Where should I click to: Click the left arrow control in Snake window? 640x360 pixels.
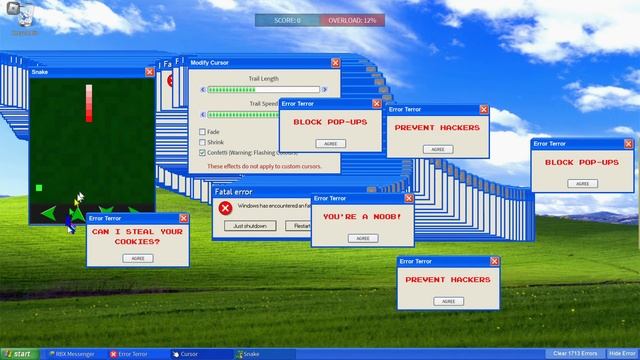49,213
